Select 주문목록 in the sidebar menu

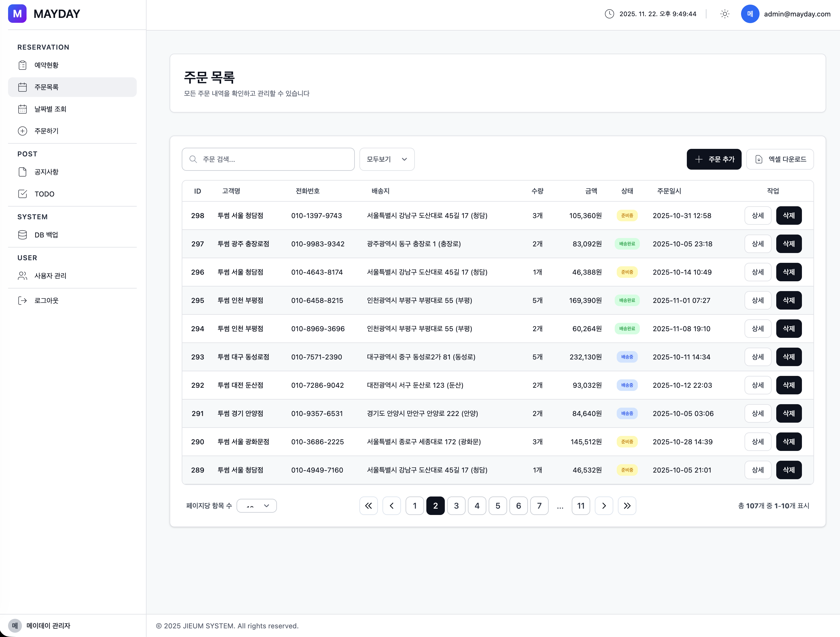click(x=72, y=87)
